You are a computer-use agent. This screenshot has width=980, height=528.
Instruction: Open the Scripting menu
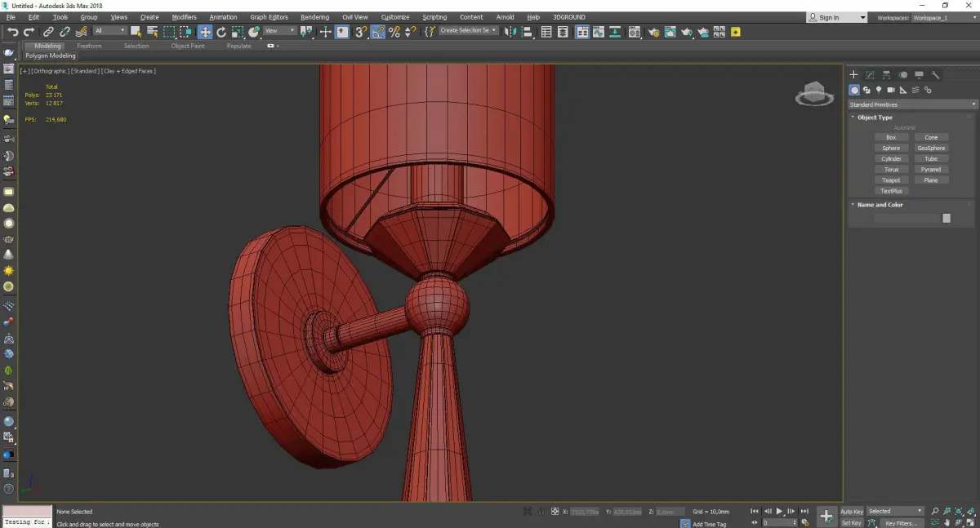point(434,17)
